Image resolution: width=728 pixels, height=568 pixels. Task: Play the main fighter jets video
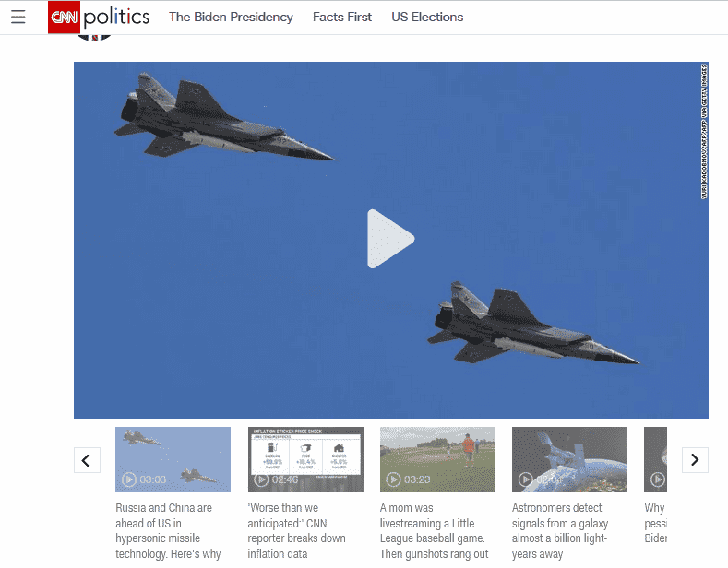coord(390,239)
